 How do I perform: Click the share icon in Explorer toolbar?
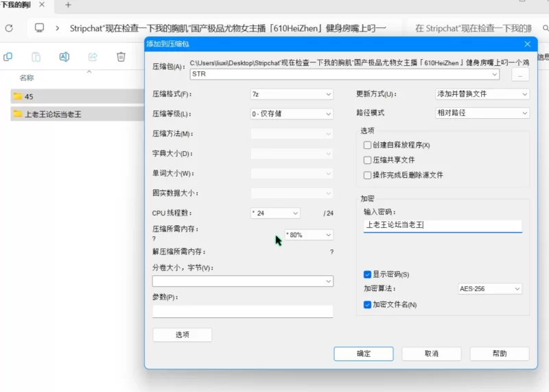[93, 57]
